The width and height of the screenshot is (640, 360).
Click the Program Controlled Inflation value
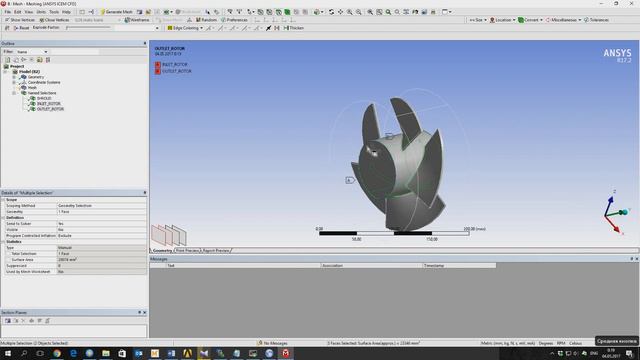point(101,236)
